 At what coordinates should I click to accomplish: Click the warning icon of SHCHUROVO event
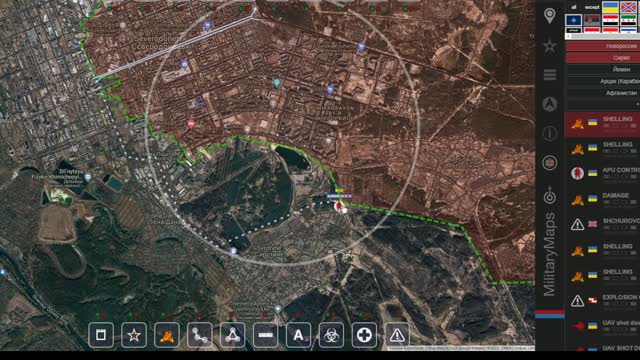click(x=577, y=224)
